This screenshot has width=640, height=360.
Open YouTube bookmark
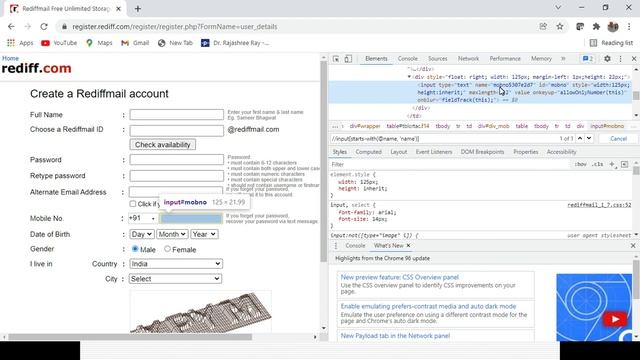click(59, 43)
